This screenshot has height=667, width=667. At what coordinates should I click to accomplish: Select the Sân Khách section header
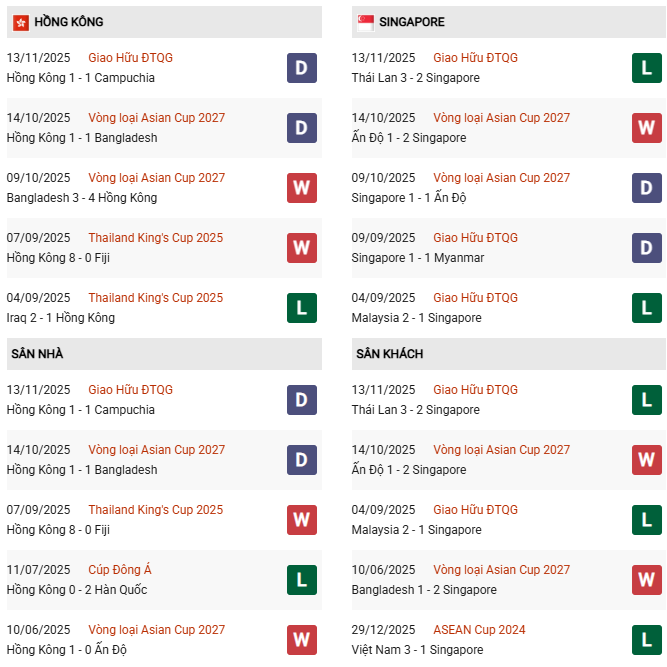389,354
